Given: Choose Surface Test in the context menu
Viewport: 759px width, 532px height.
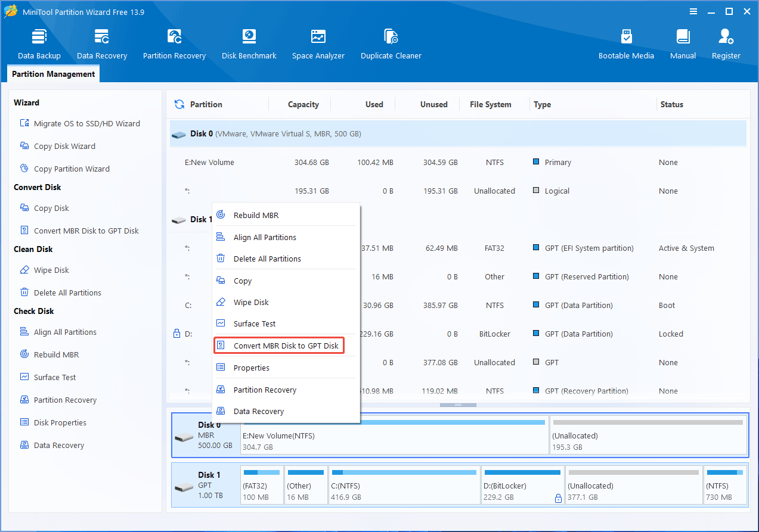Looking at the screenshot, I should [286, 323].
